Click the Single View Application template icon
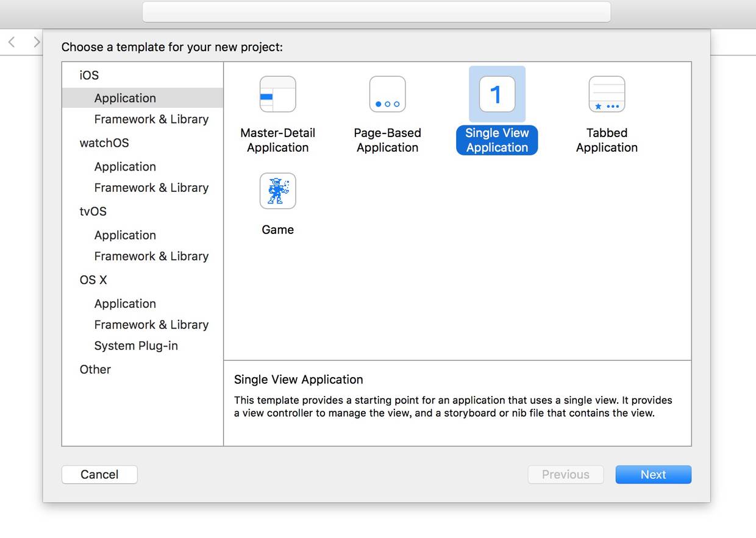 point(497,94)
